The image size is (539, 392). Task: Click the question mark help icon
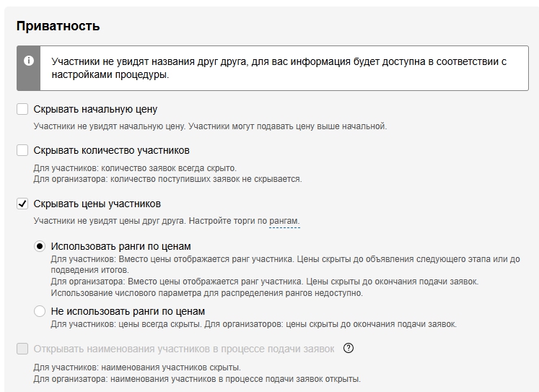pos(349,349)
